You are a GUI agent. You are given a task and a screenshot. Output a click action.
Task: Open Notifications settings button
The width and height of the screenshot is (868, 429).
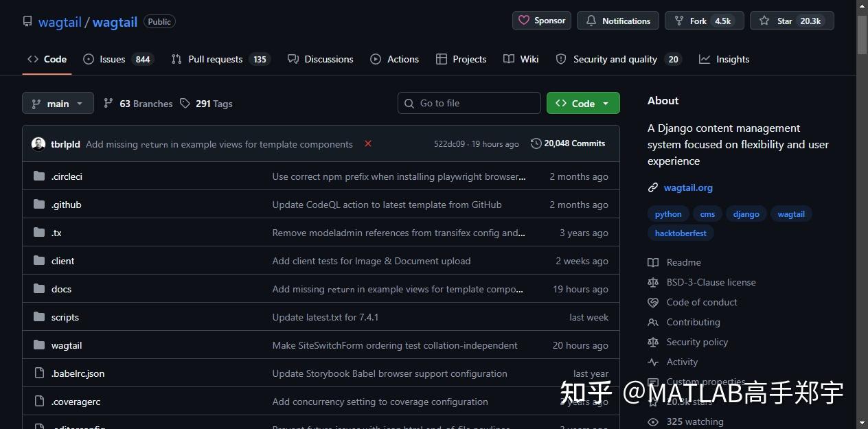click(x=618, y=21)
